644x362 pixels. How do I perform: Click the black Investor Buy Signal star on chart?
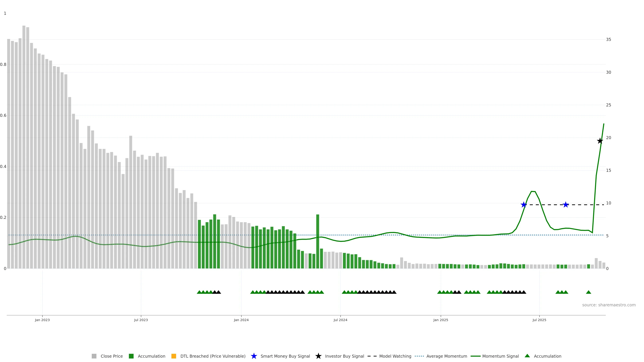(x=600, y=141)
